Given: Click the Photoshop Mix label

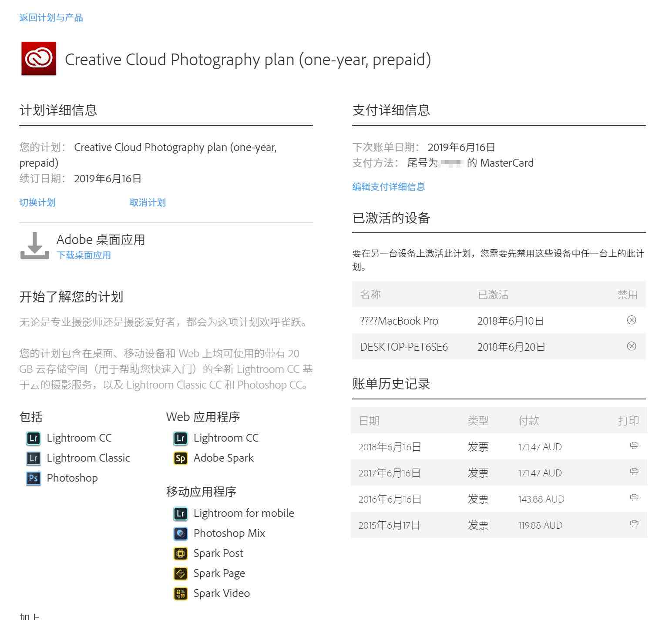Looking at the screenshot, I should (x=229, y=533).
